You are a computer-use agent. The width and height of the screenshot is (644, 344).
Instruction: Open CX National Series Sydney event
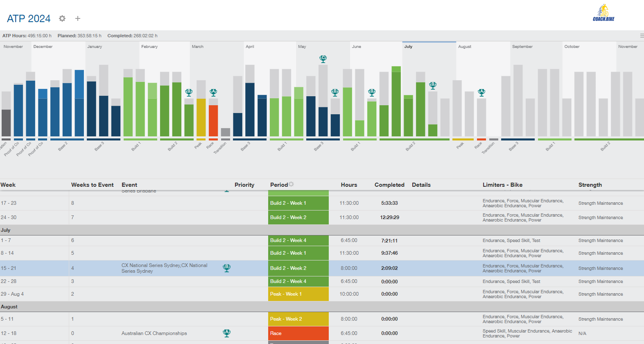(164, 268)
